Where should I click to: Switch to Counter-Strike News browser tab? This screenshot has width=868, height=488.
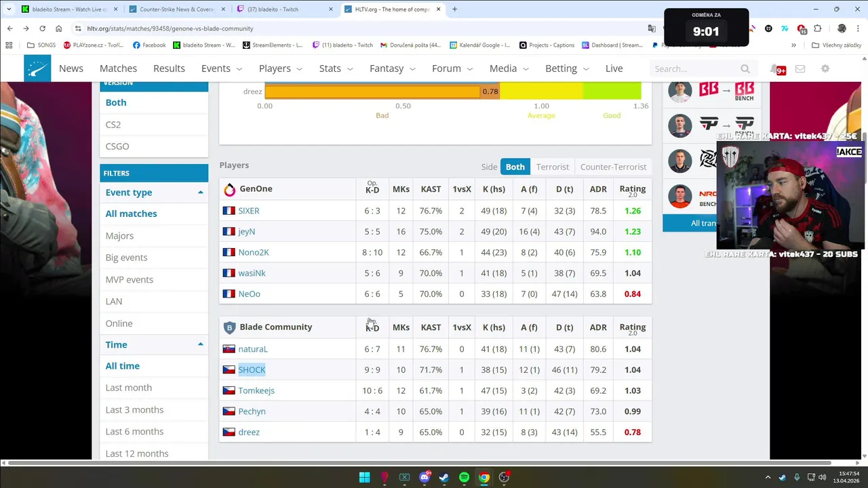pos(176,9)
